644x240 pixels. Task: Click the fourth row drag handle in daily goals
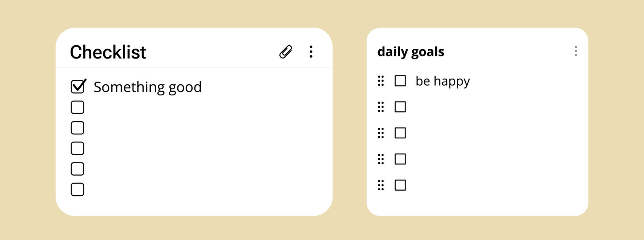click(381, 159)
